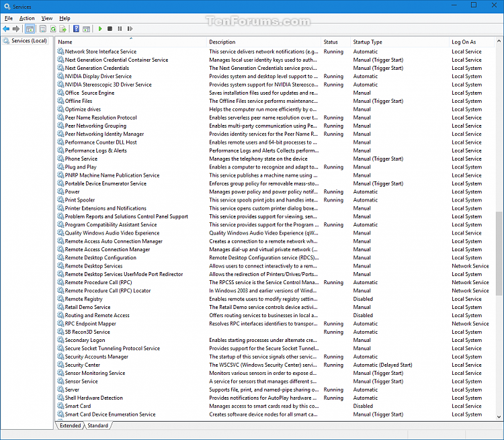
Task: Click the gear icon beside Server service
Action: pos(60,390)
